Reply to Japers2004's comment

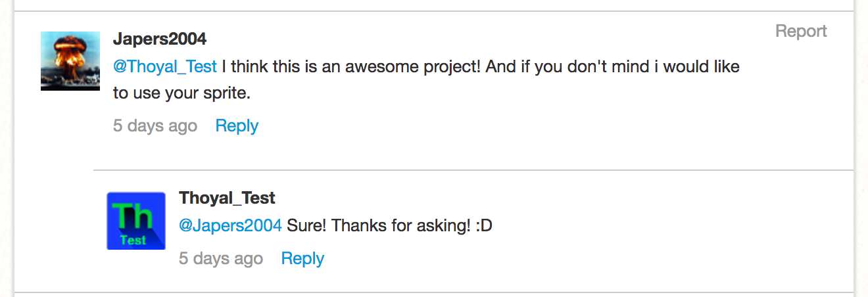click(237, 126)
